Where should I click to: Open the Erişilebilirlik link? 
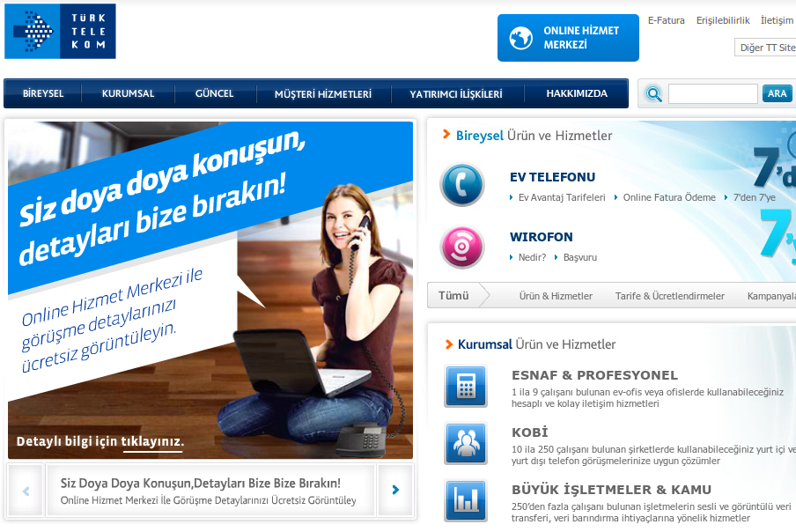pyautogui.click(x=723, y=20)
